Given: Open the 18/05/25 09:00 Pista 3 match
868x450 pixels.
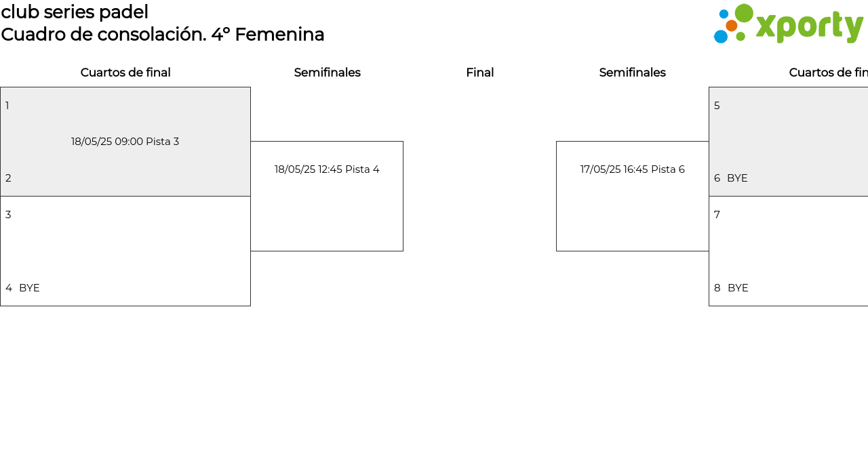Looking at the screenshot, I should (x=125, y=142).
